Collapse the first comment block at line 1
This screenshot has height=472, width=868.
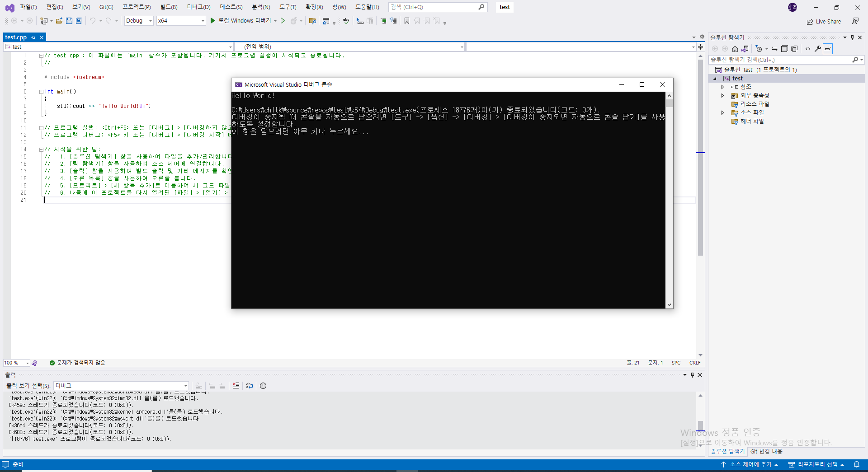tap(41, 56)
